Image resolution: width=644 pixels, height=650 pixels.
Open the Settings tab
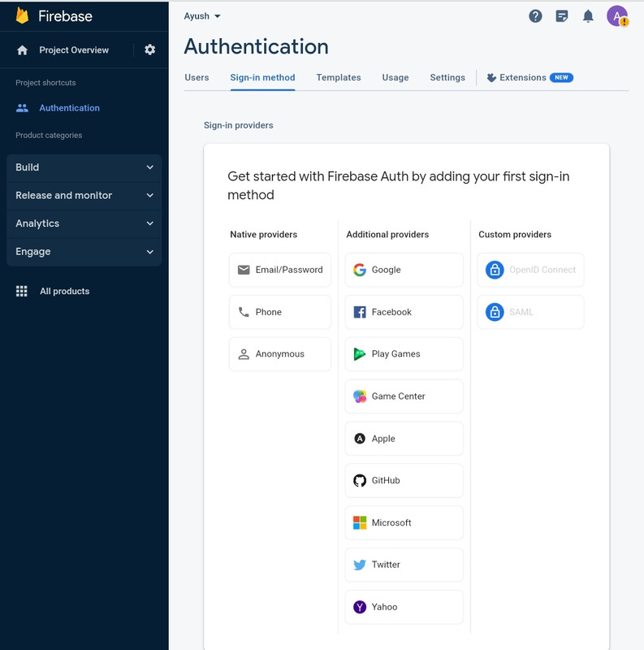[x=447, y=77]
